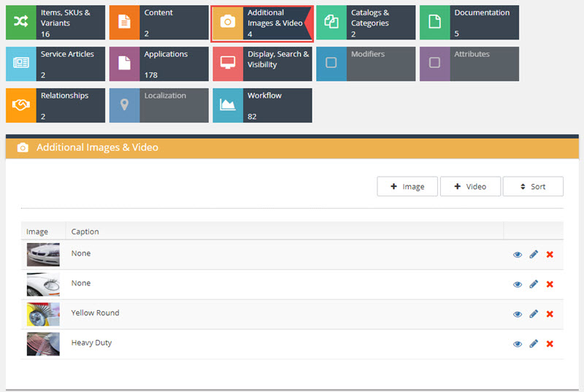The image size is (584, 392).
Task: Click the Caption column header
Action: tap(85, 231)
